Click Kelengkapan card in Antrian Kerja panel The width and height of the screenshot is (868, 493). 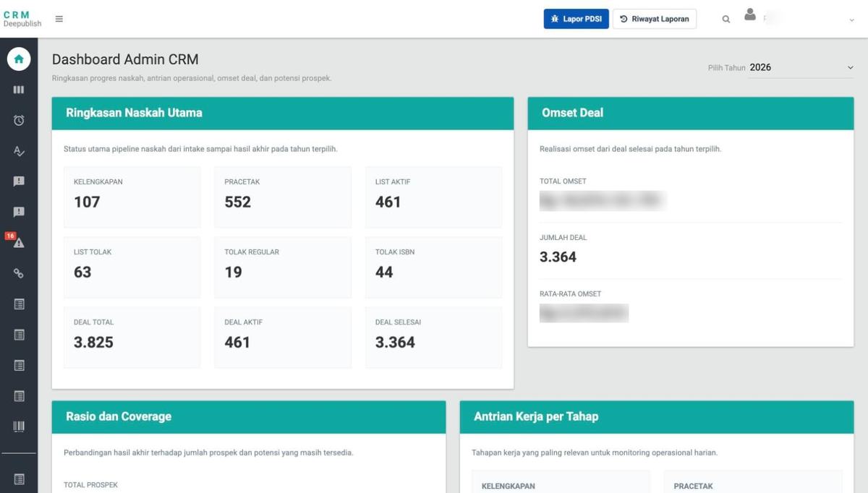561,482
